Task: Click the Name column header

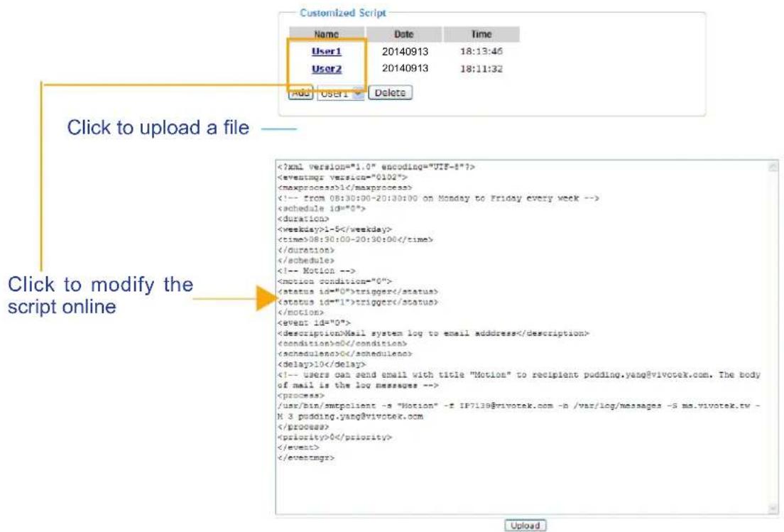Action: click(327, 34)
